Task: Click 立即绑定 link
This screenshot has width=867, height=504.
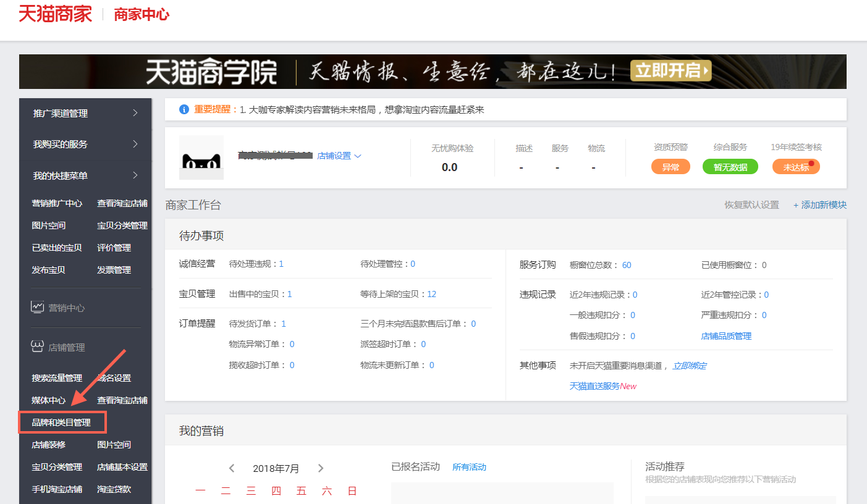Action: click(x=689, y=366)
